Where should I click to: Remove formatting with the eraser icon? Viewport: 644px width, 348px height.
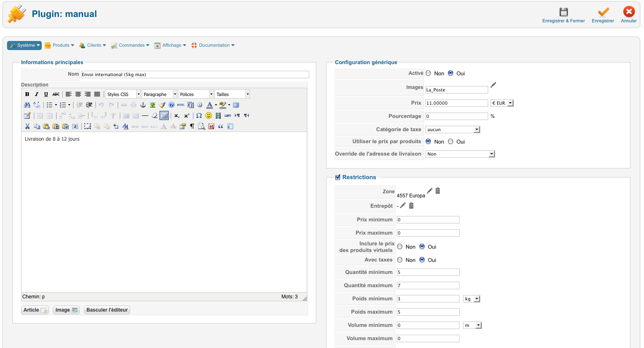tap(155, 116)
